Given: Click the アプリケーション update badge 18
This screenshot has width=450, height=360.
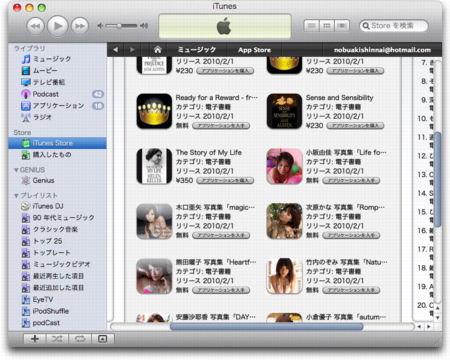Looking at the screenshot, I should [x=98, y=106].
